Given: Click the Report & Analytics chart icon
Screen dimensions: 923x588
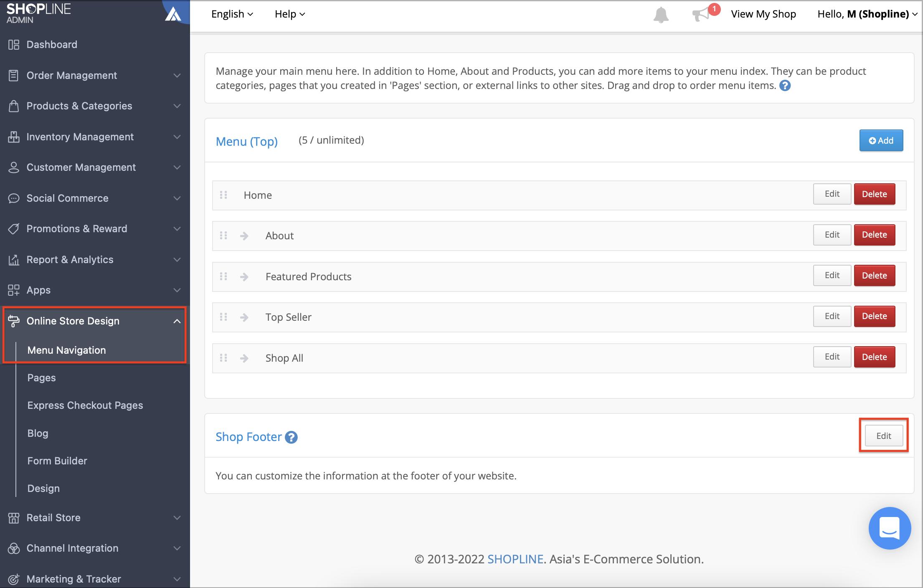Looking at the screenshot, I should point(14,260).
